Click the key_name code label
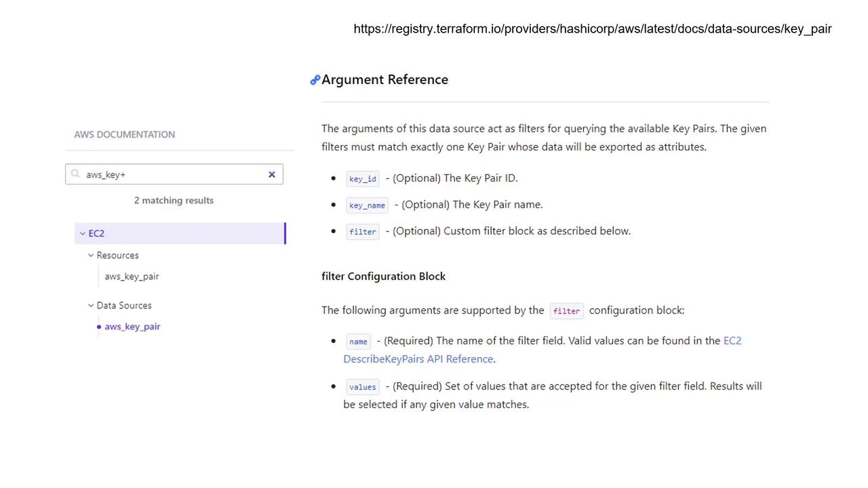Image resolution: width=868 pixels, height=488 pixels. 367,205
